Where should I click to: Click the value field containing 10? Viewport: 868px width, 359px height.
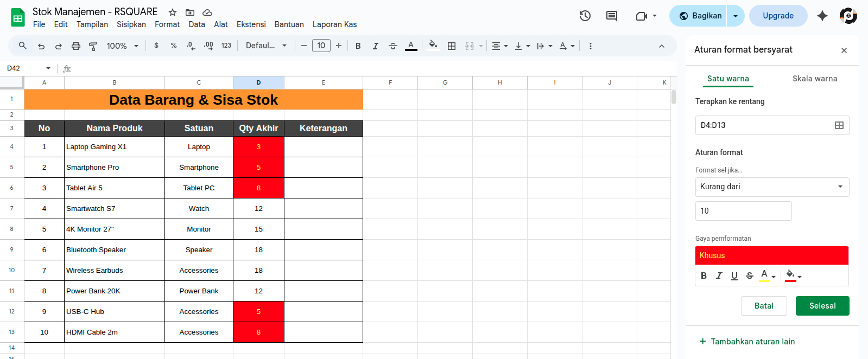(x=743, y=211)
